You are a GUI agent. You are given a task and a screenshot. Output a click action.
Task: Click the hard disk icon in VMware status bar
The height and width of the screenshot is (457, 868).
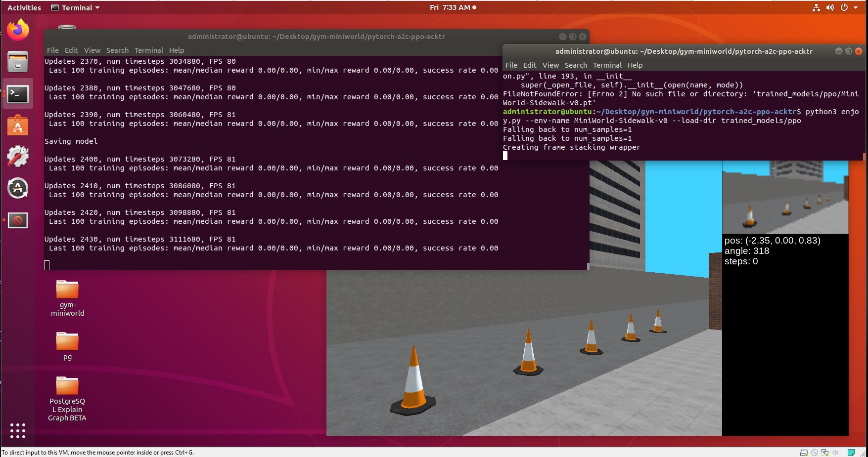(804, 452)
